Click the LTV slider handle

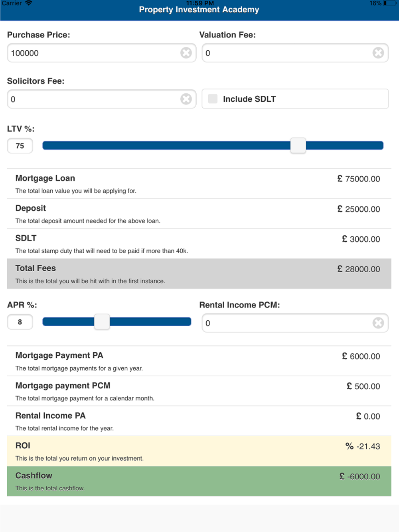298,146
